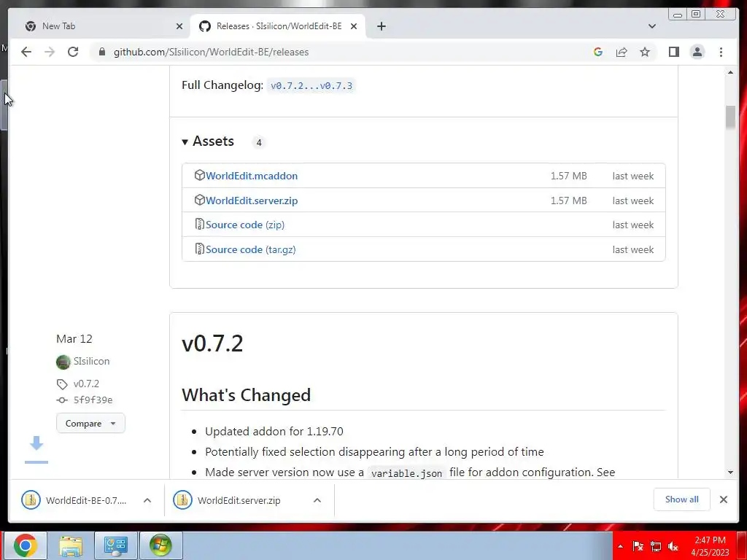Click the WorldEdit.server.zip package icon
Screen dimensions: 747x560
pyautogui.click(x=200, y=200)
